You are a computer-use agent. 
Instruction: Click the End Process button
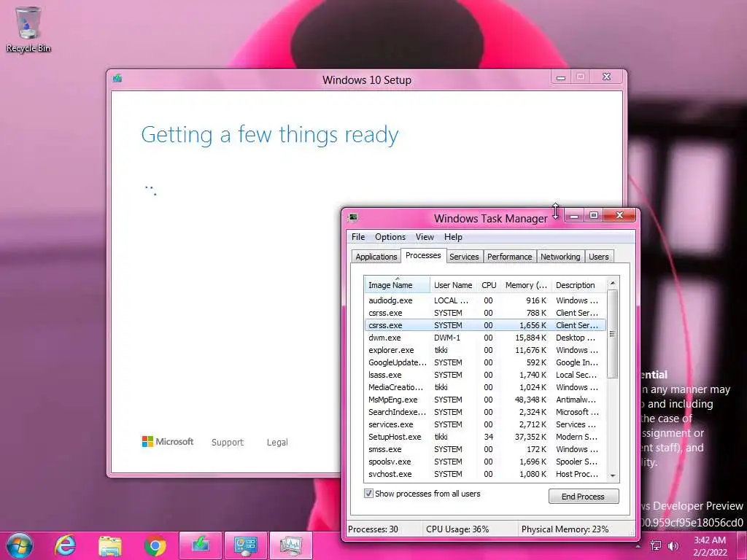[583, 496]
